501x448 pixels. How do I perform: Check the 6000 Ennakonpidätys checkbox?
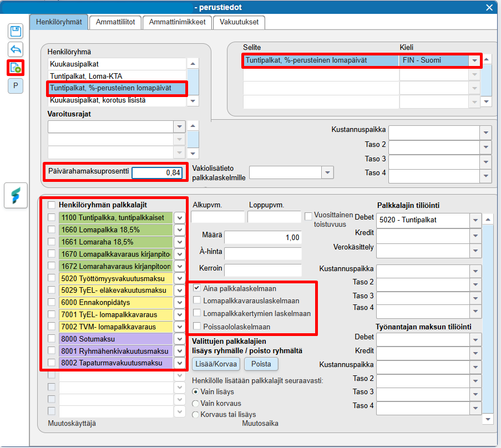click(x=52, y=302)
